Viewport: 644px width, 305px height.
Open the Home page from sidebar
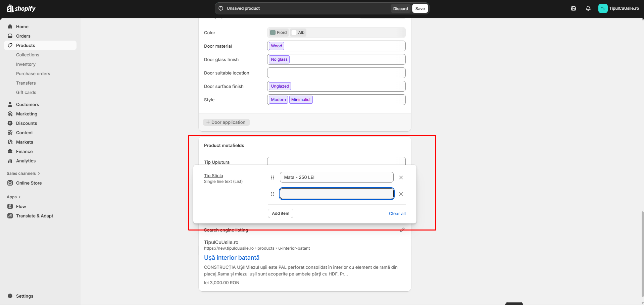[x=22, y=27]
